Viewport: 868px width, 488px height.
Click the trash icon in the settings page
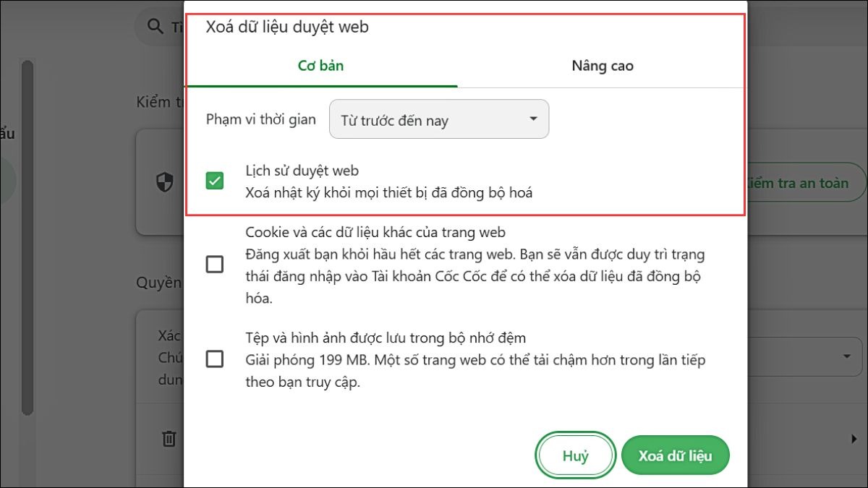point(169,438)
